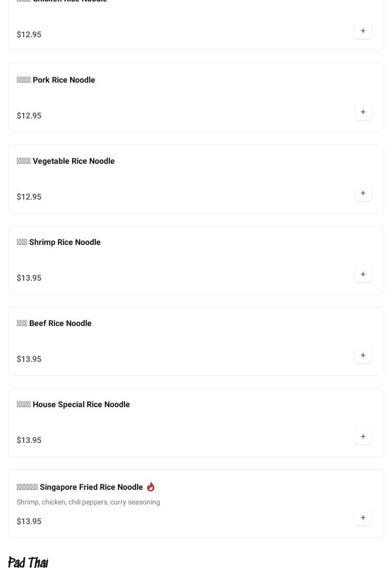The height and width of the screenshot is (578, 392).
Task: Click the Pad Thai section heading
Action: [28, 562]
